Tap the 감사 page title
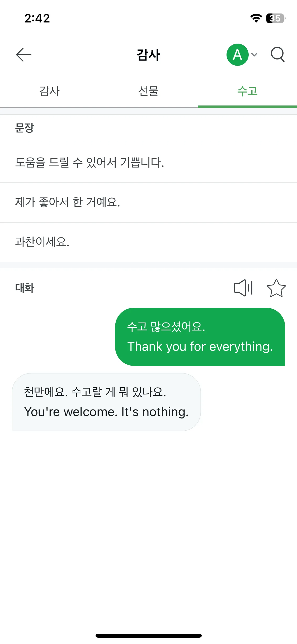The width and height of the screenshot is (297, 644). coord(148,55)
